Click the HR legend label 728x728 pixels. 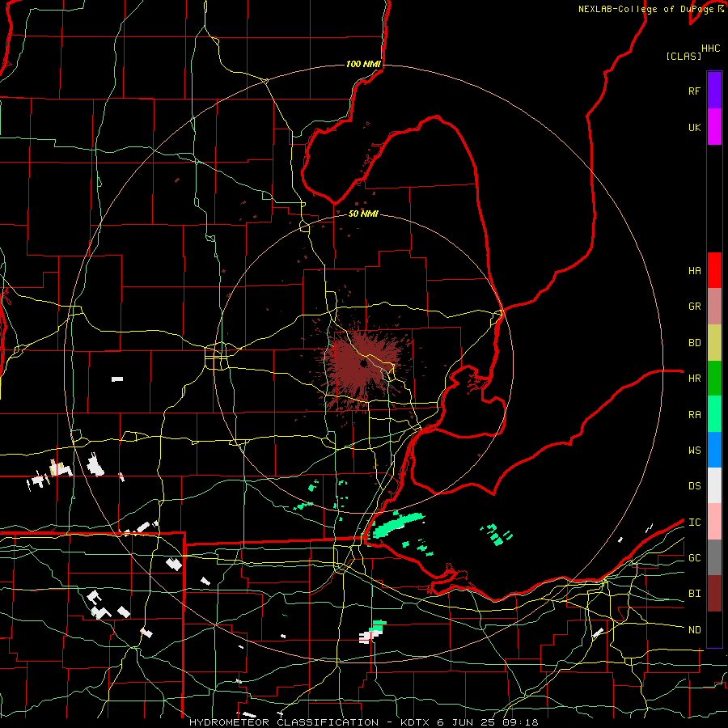[694, 379]
